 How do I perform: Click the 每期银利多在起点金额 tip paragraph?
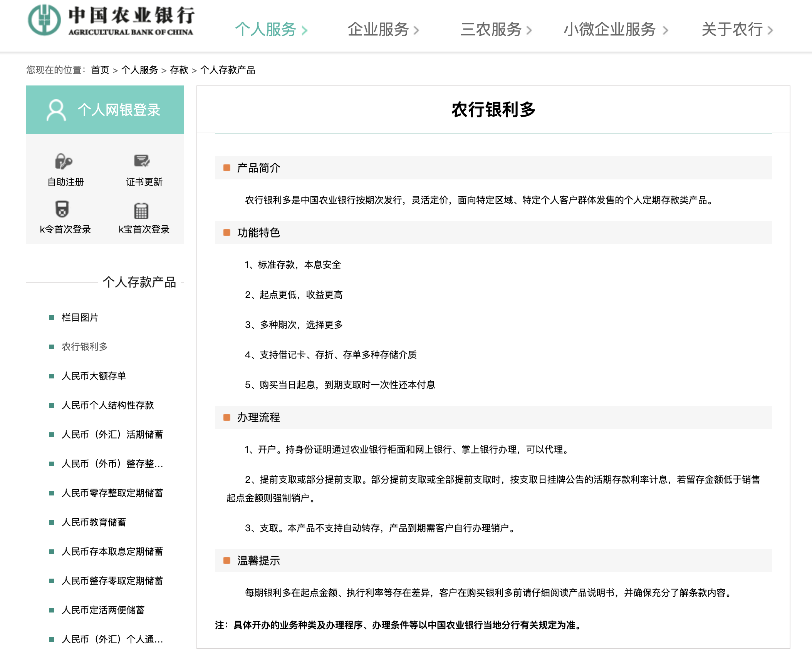click(x=489, y=593)
